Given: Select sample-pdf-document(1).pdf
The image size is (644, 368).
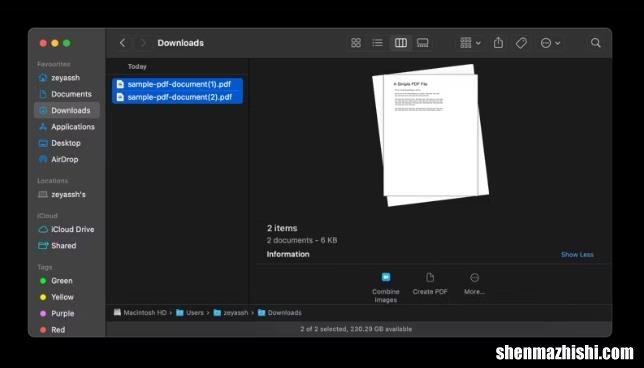Looking at the screenshot, I should pos(177,84).
